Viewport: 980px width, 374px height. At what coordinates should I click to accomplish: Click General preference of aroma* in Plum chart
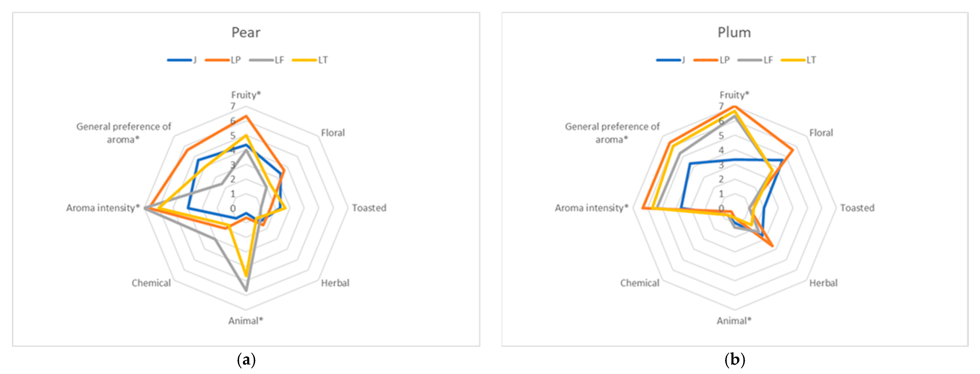coord(612,133)
